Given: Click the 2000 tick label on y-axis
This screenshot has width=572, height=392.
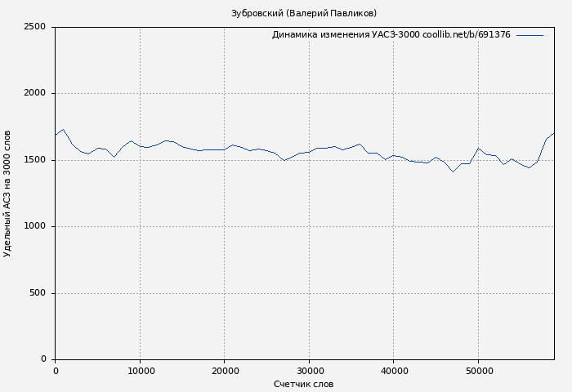Looking at the screenshot, I should (x=34, y=93).
